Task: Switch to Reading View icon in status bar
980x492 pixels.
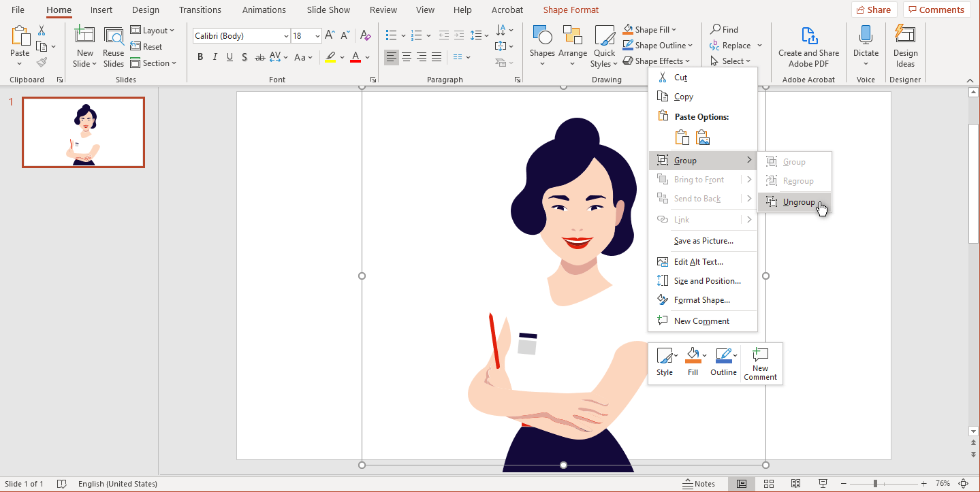Action: pyautogui.click(x=795, y=484)
